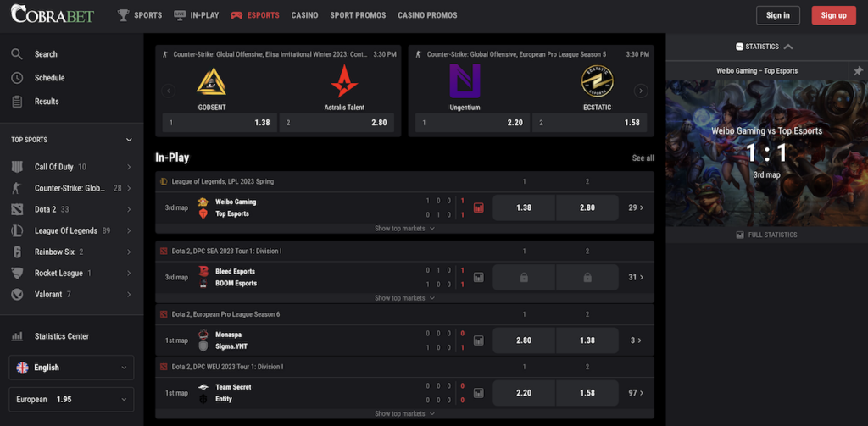The height and width of the screenshot is (426, 868).
Task: Click the Sign in button
Action: (x=778, y=15)
